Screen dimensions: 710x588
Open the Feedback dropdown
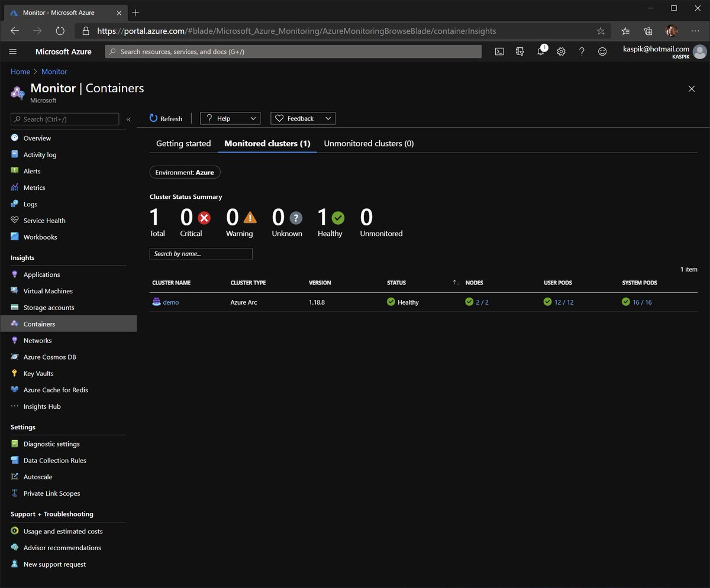click(x=303, y=118)
